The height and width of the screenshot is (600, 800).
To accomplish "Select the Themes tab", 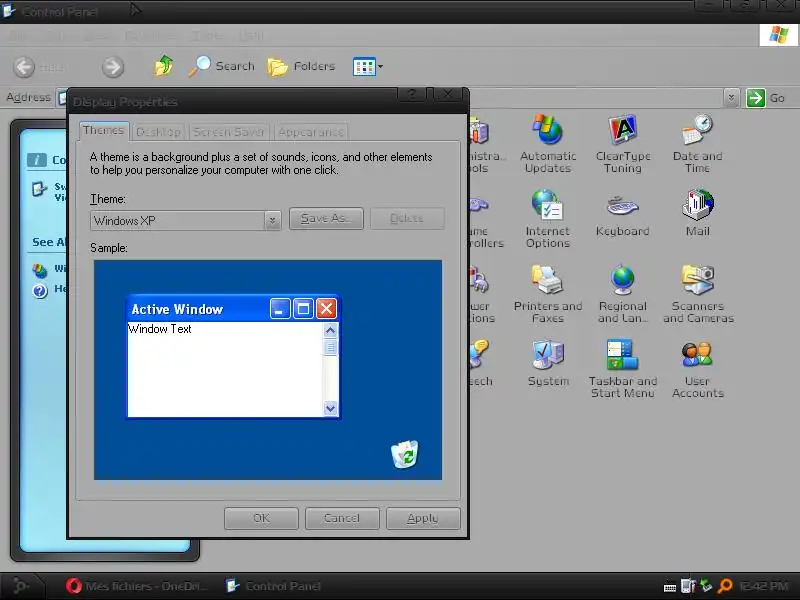I will click(104, 131).
